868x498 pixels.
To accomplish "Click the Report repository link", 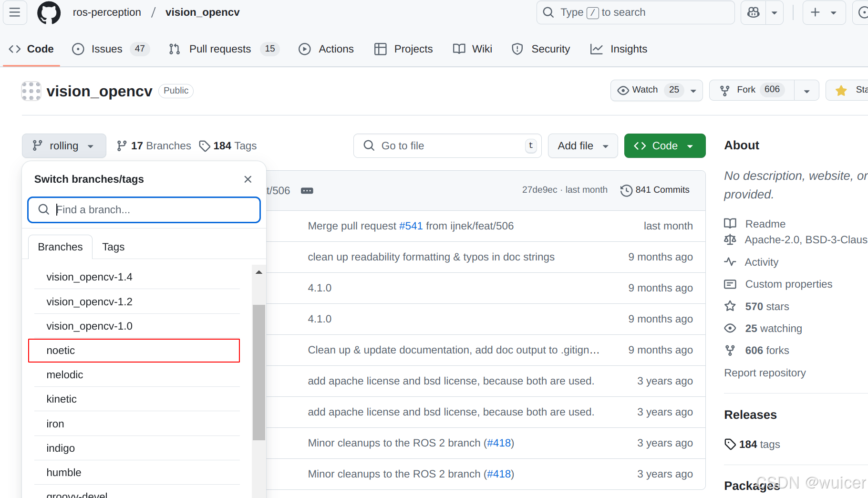I will coord(765,373).
